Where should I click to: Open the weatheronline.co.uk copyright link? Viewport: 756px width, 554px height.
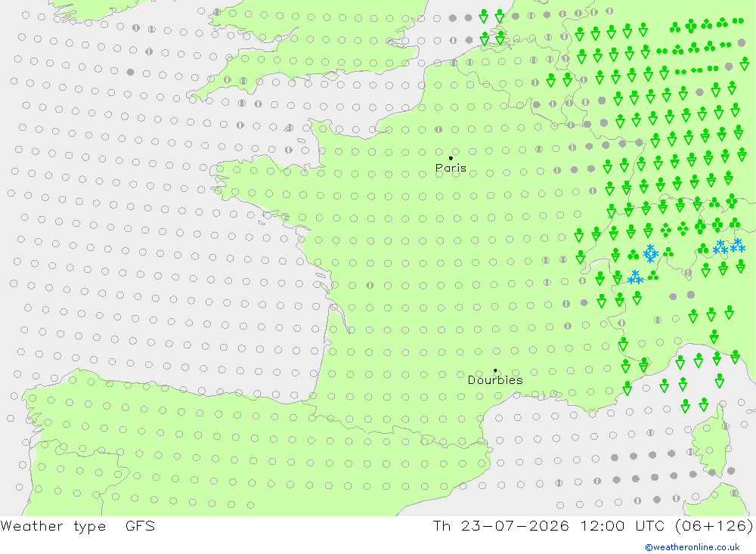coord(692,547)
